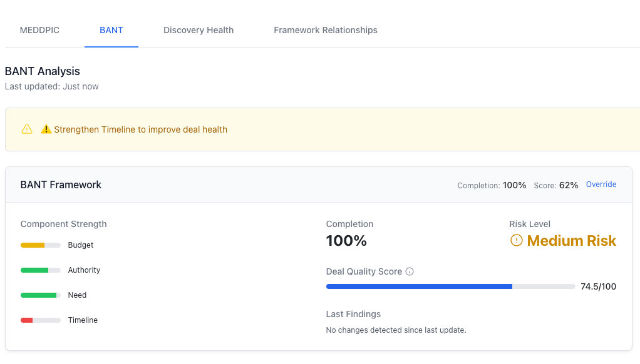Click the 74.5/100 score value

pos(598,286)
